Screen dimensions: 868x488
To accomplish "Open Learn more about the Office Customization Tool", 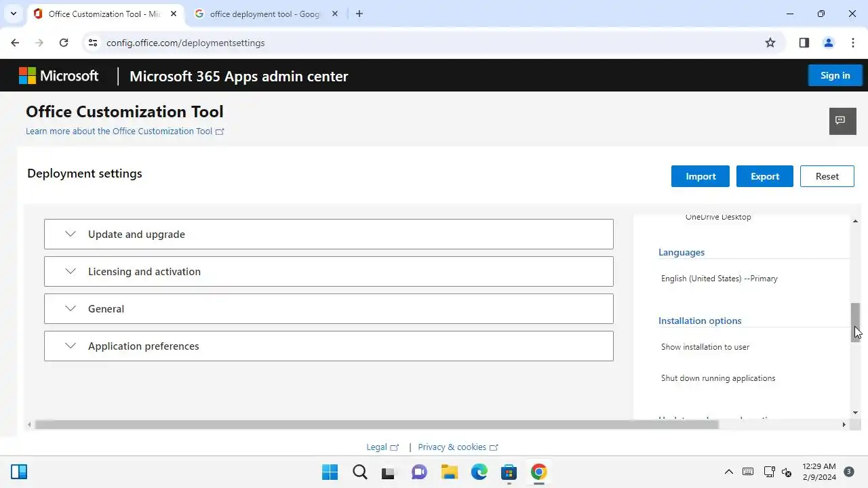I will tap(125, 131).
